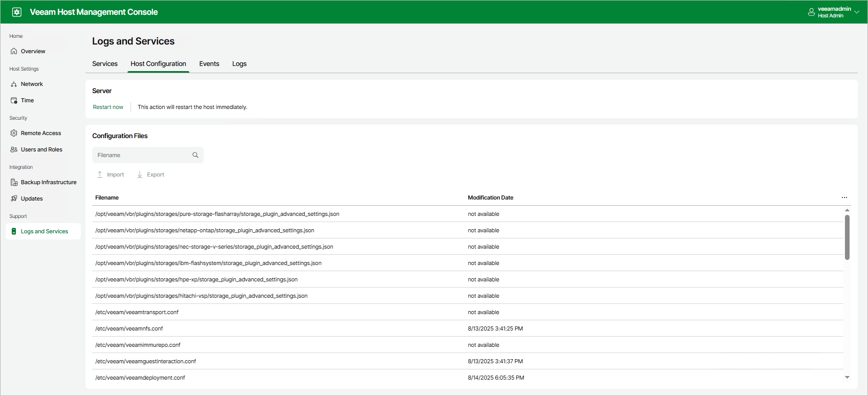This screenshot has height=396, width=868.
Task: Click the Remote Access gear icon
Action: 14,133
